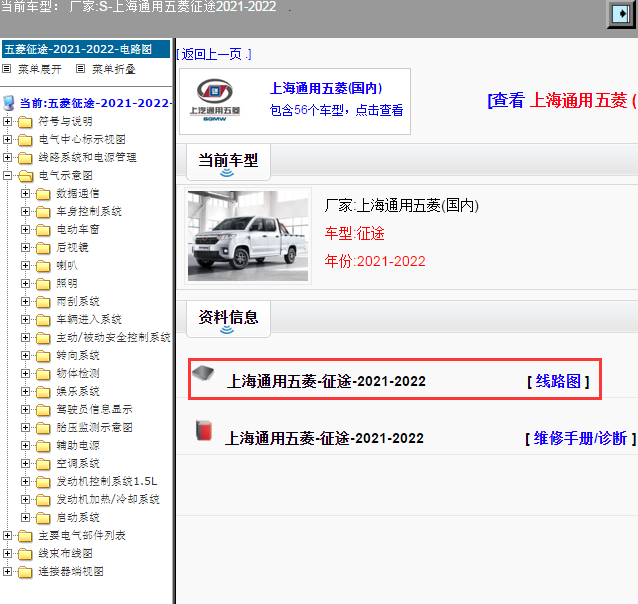
Task: Click the folder icon of 连接器端视图
Action: pos(25,572)
